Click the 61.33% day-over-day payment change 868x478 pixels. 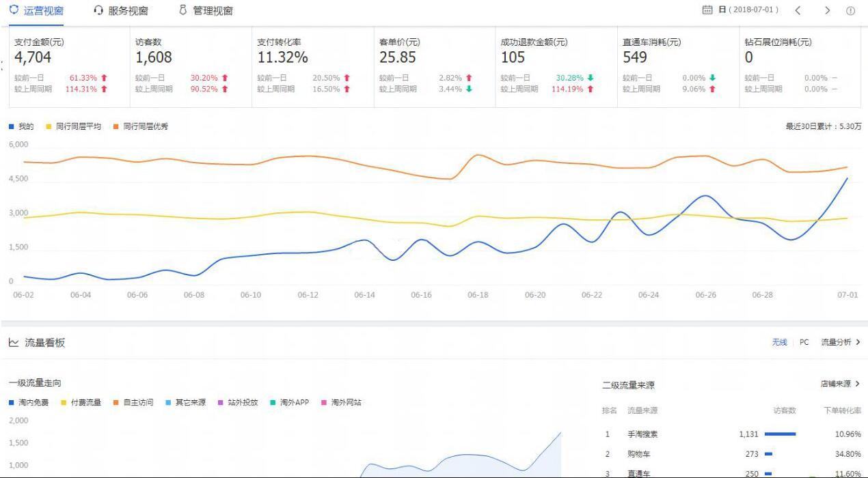(83, 78)
